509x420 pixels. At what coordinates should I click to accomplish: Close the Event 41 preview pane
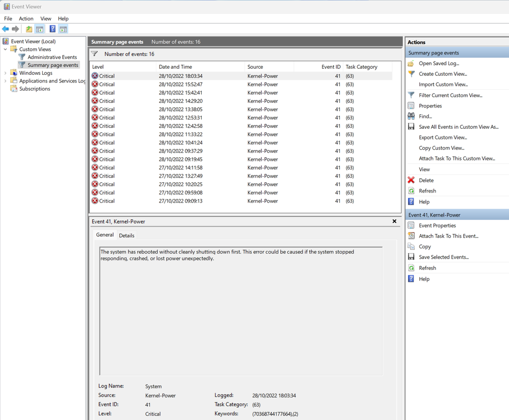tap(394, 221)
